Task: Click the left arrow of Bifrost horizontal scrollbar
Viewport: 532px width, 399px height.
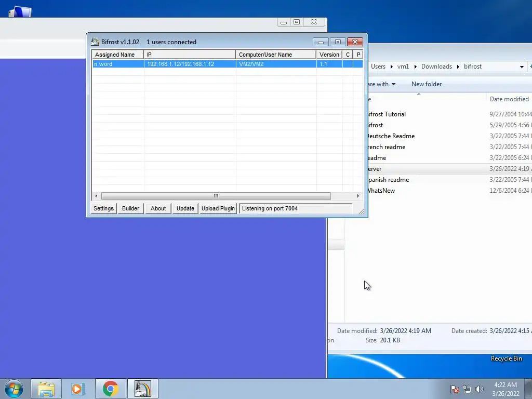Action: [x=96, y=196]
